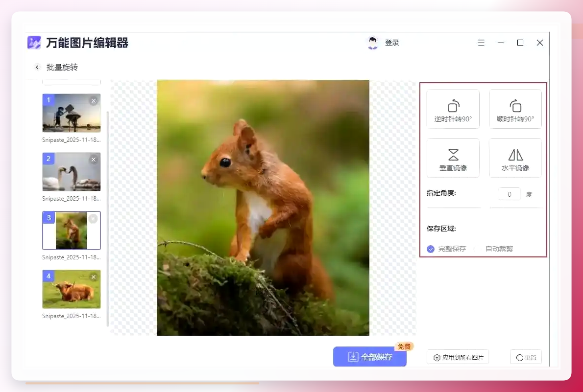Select thumbnail 3 squirrel image

(72, 231)
